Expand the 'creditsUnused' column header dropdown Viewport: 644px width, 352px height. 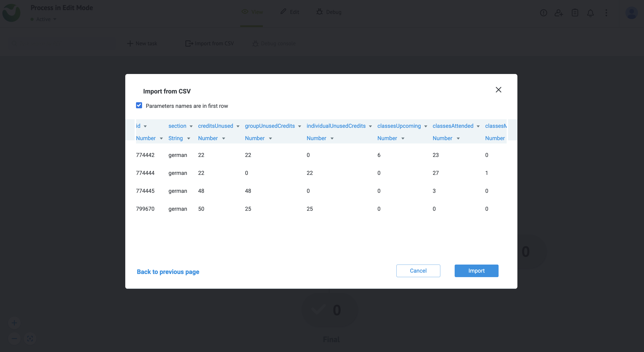[237, 126]
